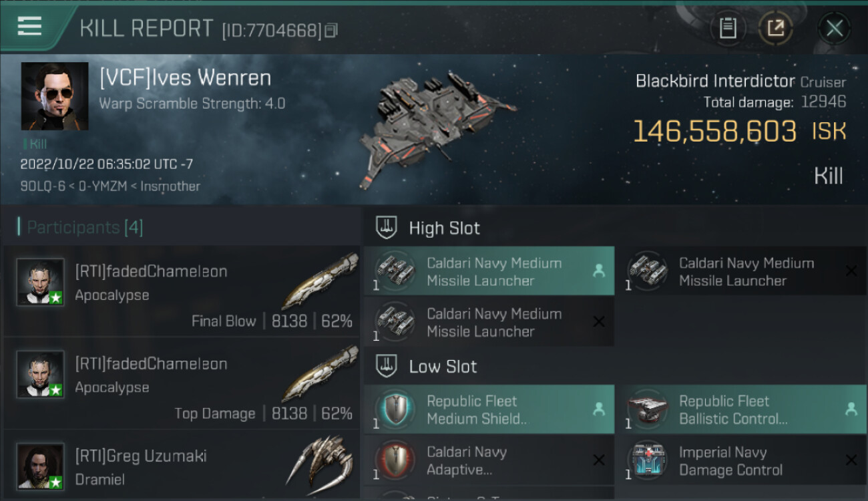
Task: Share the kill report externally
Action: pyautogui.click(x=775, y=28)
